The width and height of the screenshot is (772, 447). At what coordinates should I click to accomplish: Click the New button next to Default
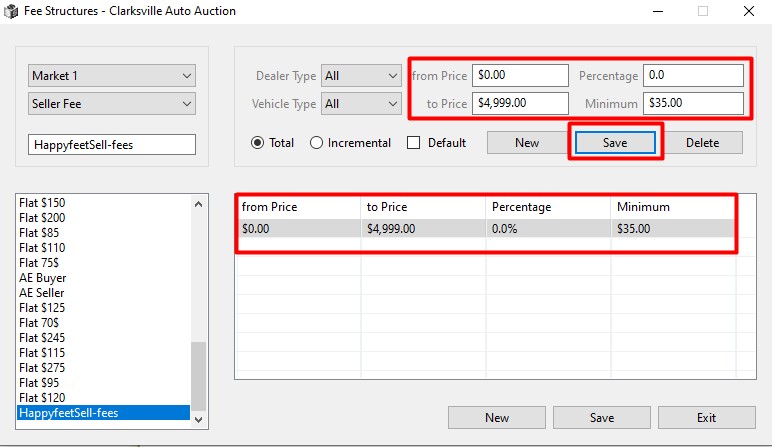click(x=527, y=143)
